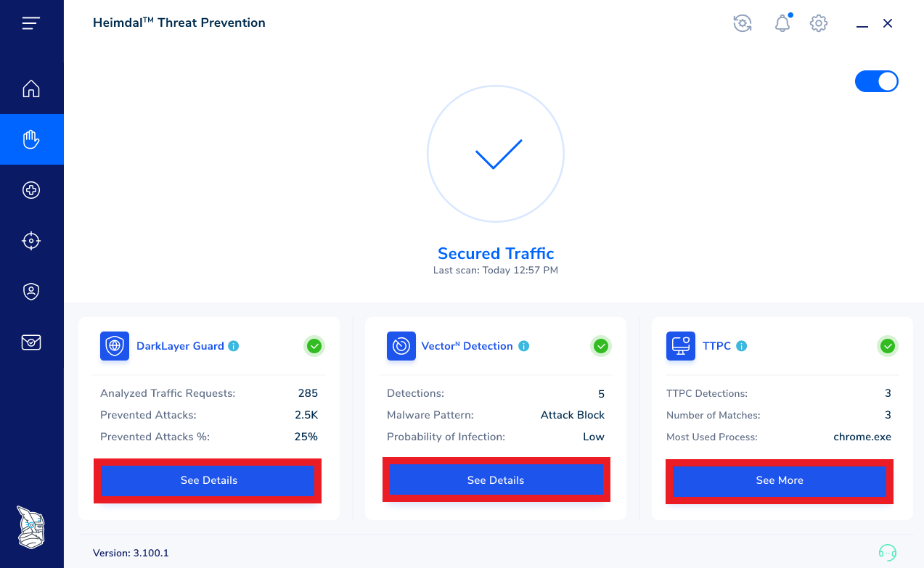The image size is (924, 568).
Task: Open the hamburger menu in the sidebar
Action: point(31,23)
